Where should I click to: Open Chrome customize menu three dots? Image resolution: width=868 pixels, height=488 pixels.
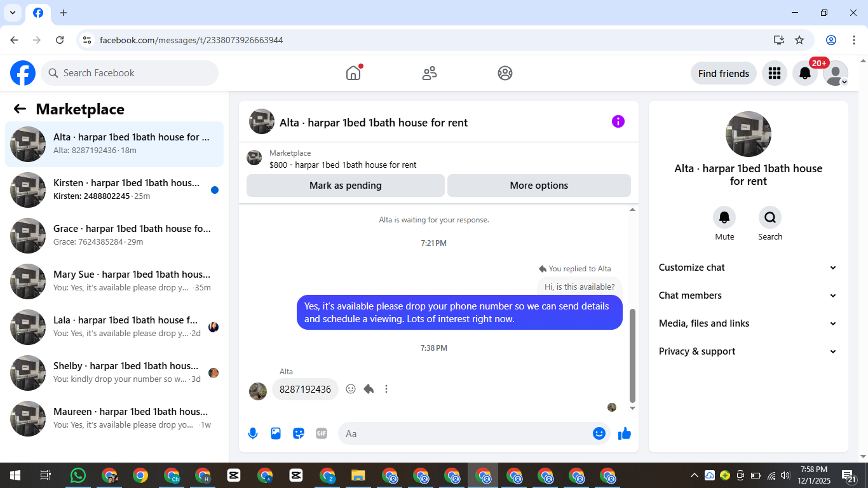(x=853, y=40)
